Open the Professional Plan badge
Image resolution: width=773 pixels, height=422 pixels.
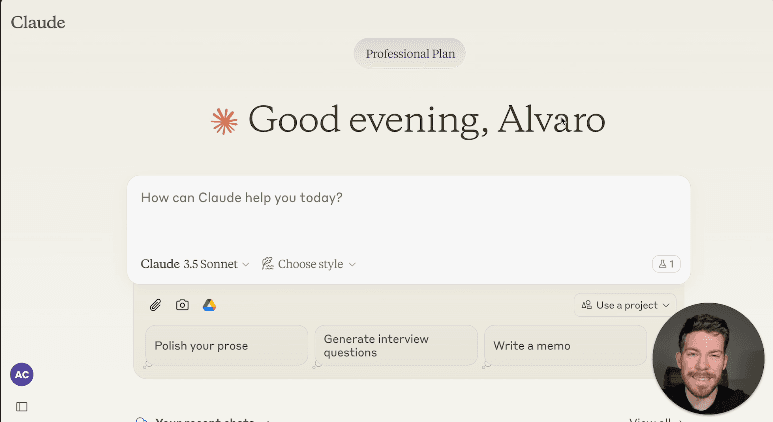(x=410, y=53)
